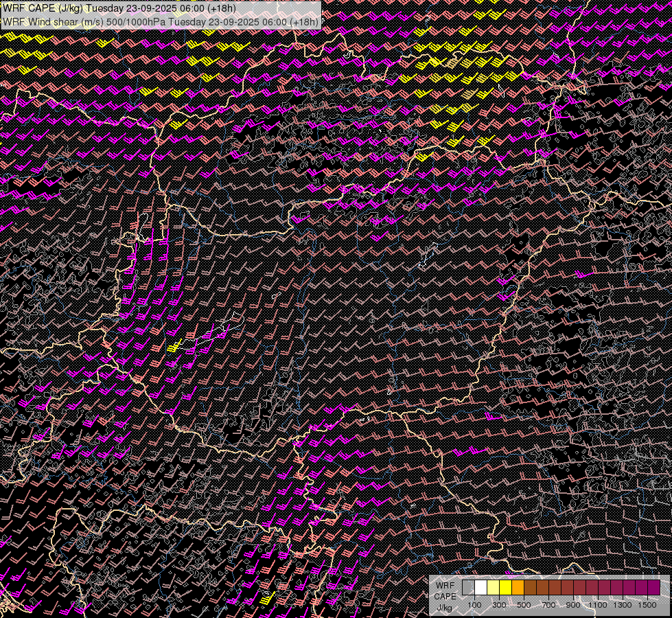This screenshot has width=672, height=618.
Task: Click the 1500 legend value label
Action: click(x=647, y=605)
